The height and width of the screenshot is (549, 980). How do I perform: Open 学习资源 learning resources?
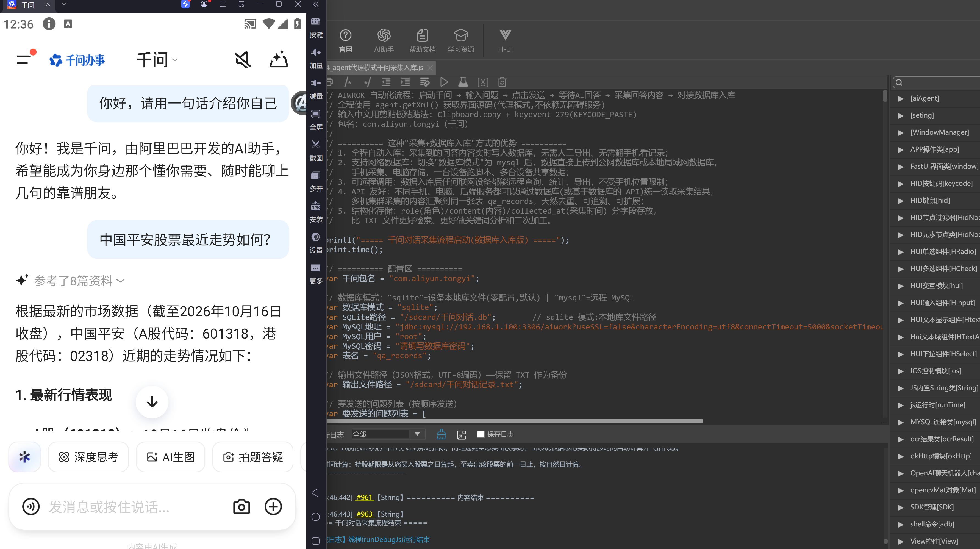click(x=461, y=40)
